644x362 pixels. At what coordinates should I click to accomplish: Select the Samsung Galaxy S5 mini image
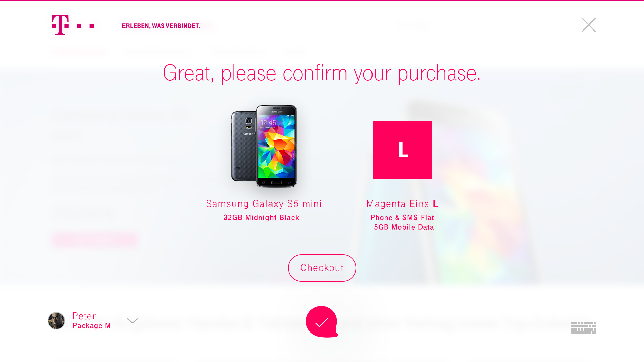tap(264, 146)
